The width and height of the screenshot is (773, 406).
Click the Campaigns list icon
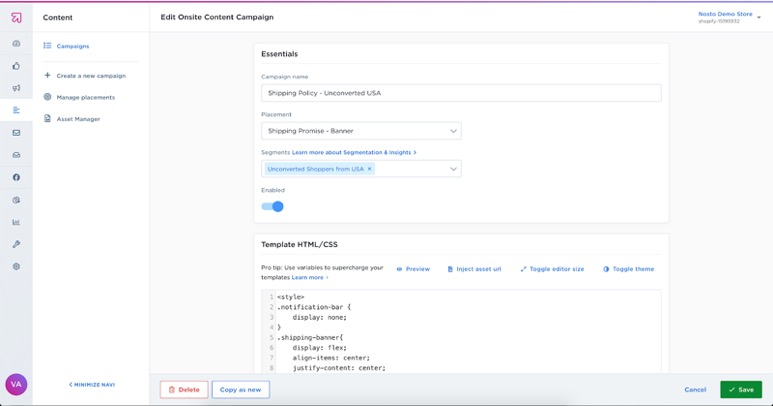(47, 45)
